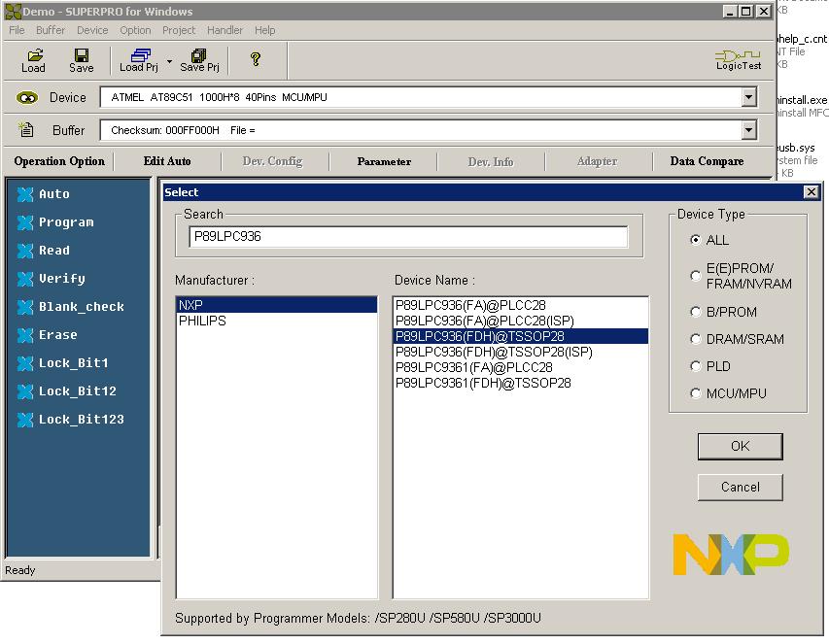This screenshot has height=644, width=829.
Task: Click the Data Compare button
Action: (707, 161)
